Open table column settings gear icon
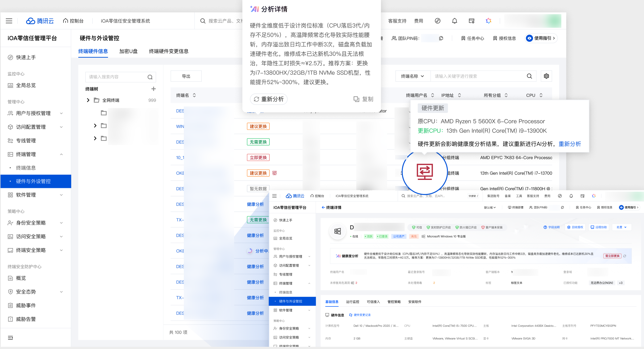This screenshot has height=349, width=644. (x=546, y=76)
